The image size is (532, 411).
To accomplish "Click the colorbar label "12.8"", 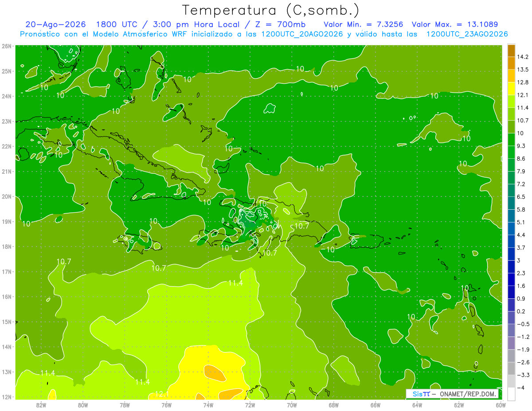I will (x=523, y=82).
